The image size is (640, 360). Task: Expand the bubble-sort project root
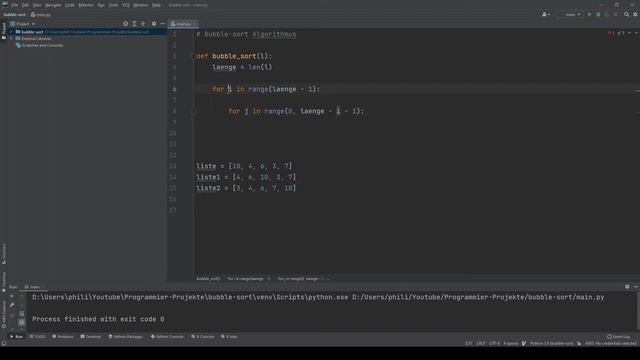12,31
